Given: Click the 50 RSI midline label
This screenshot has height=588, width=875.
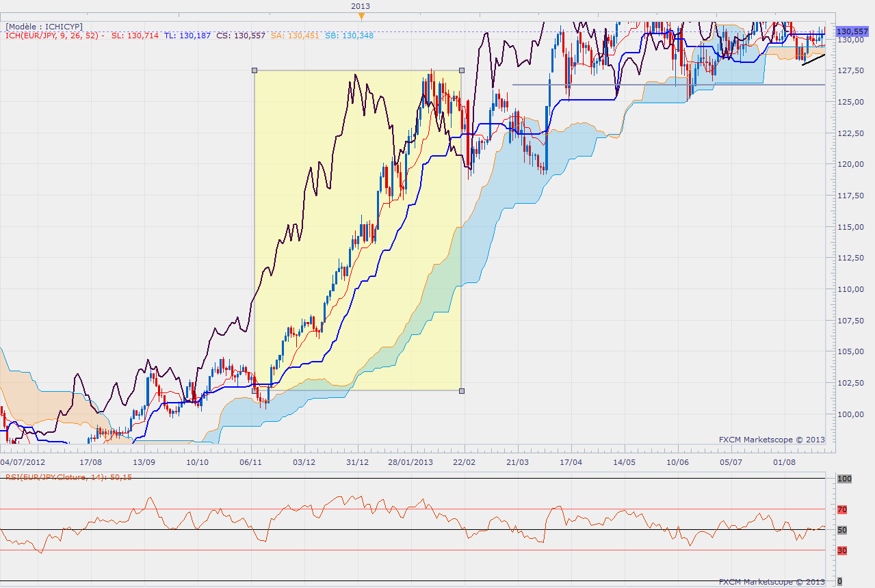Looking at the screenshot, I should 842,530.
